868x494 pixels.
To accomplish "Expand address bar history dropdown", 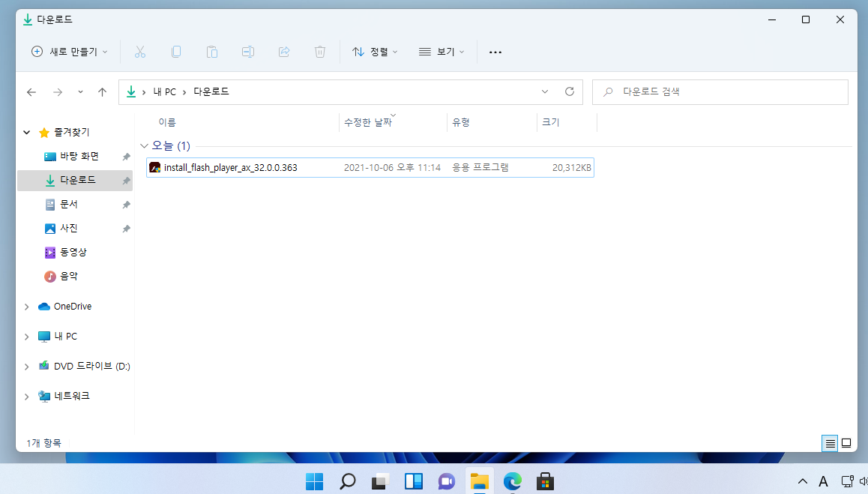I will point(545,91).
